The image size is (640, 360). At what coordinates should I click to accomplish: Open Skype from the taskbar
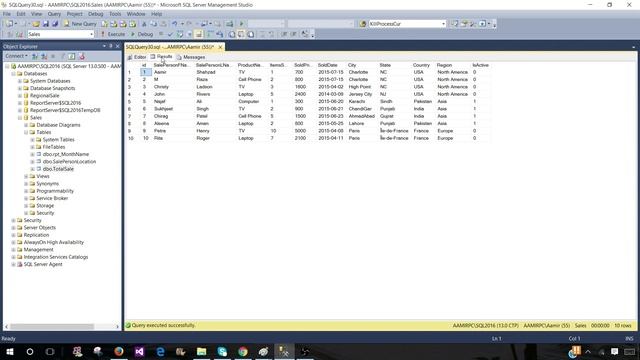pyautogui.click(x=222, y=351)
